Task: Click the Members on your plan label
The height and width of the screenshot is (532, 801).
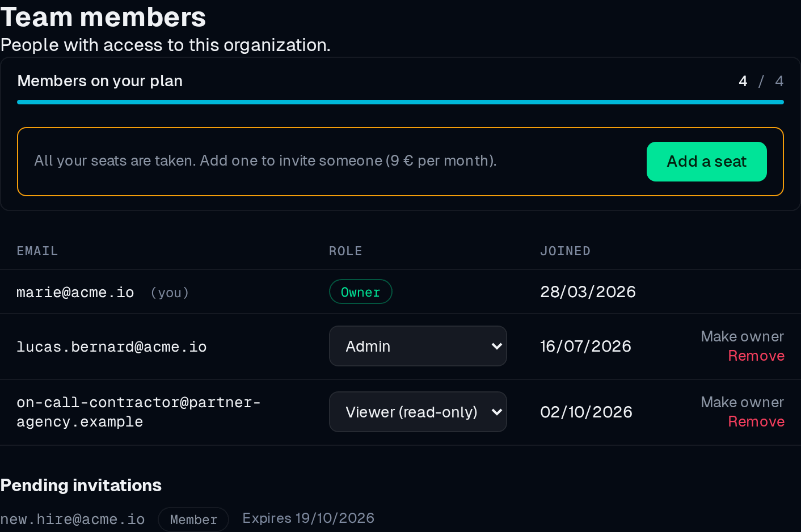Action: pyautogui.click(x=100, y=81)
